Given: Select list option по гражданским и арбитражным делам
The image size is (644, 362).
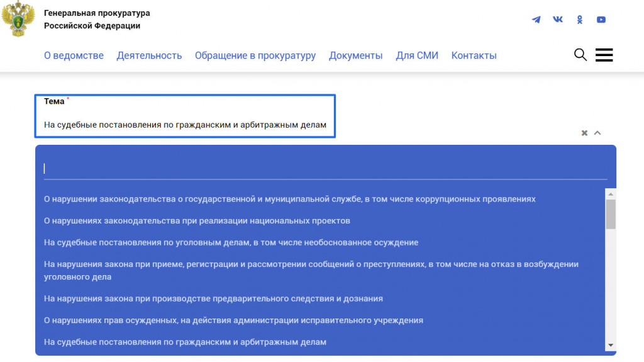Looking at the screenshot, I should click(185, 342).
